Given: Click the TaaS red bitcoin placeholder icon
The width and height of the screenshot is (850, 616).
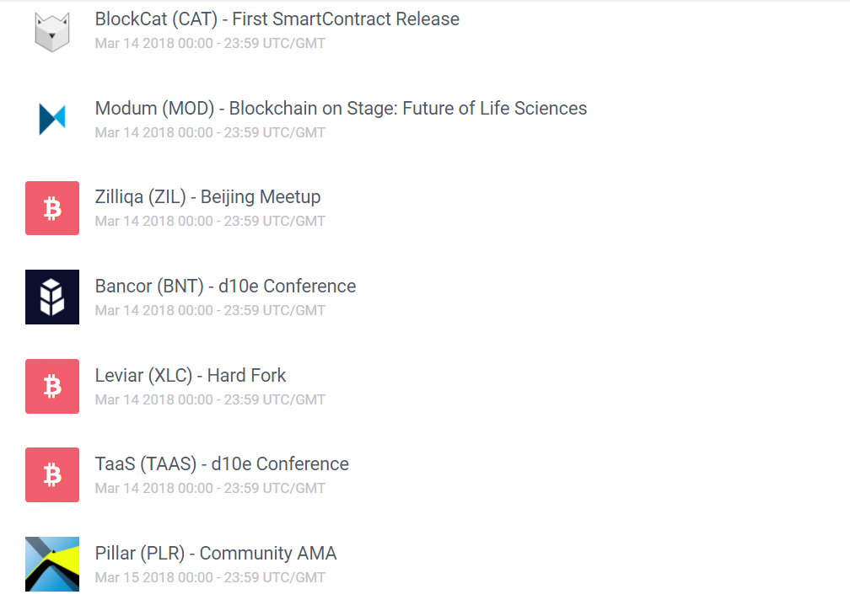Looking at the screenshot, I should pyautogui.click(x=52, y=474).
